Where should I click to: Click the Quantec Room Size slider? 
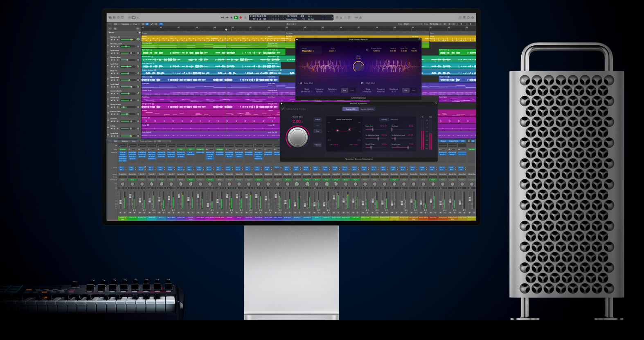(376, 130)
